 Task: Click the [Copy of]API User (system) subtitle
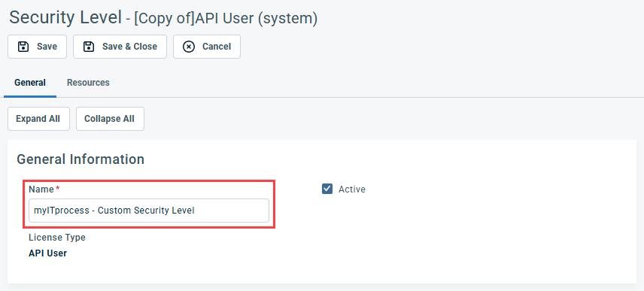pos(226,19)
